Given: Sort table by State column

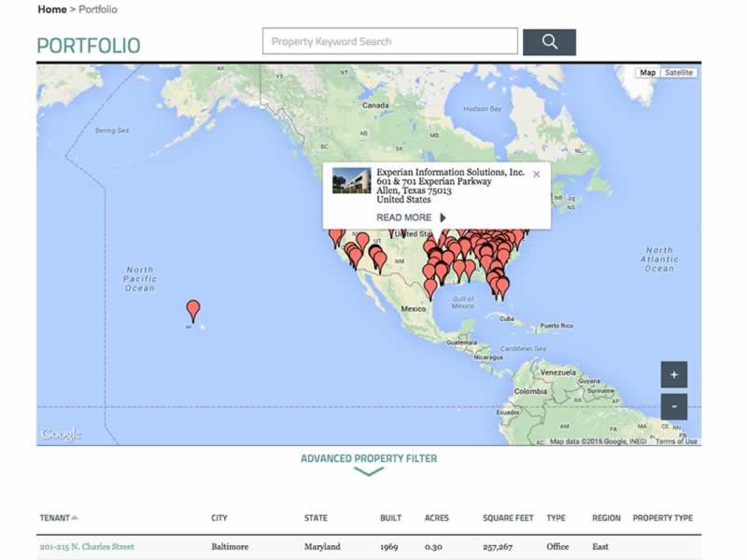Looking at the screenshot, I should (316, 518).
